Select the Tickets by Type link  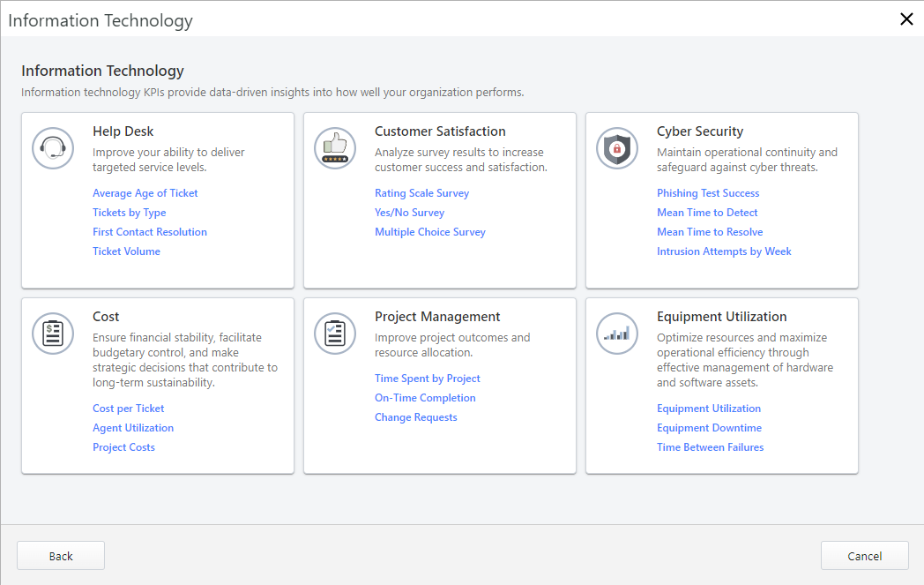pos(130,213)
